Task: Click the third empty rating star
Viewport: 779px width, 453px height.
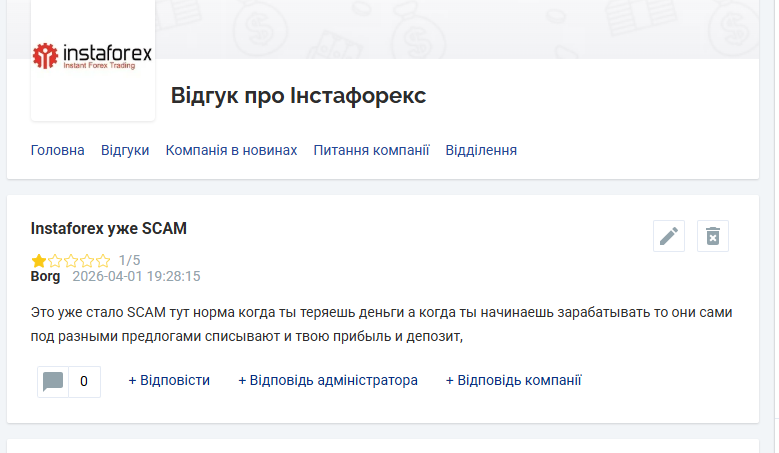Action: [71, 260]
